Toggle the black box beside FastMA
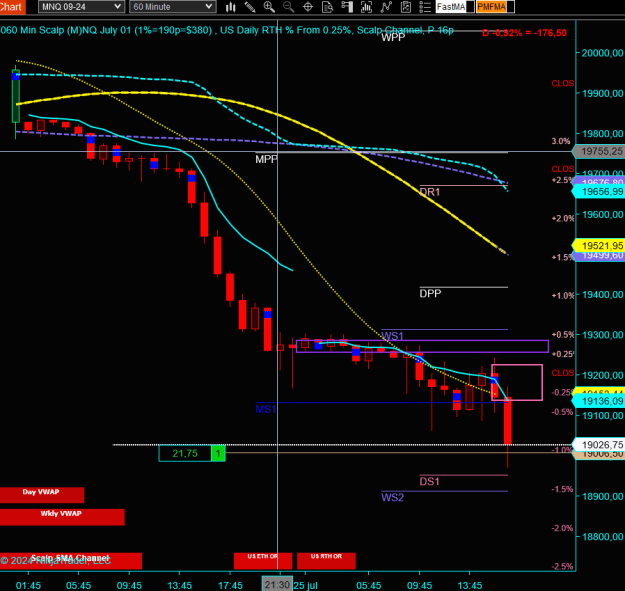Screen dimensions: 625x591 [470, 7]
